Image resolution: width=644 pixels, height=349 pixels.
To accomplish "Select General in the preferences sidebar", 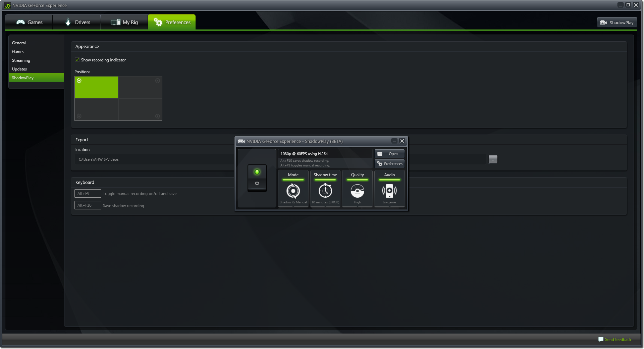I will click(36, 43).
